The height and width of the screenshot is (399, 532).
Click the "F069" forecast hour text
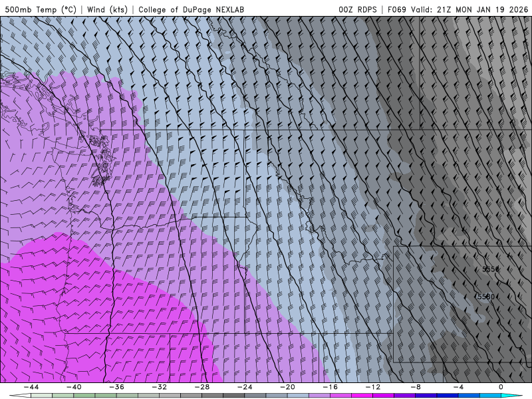click(x=397, y=9)
